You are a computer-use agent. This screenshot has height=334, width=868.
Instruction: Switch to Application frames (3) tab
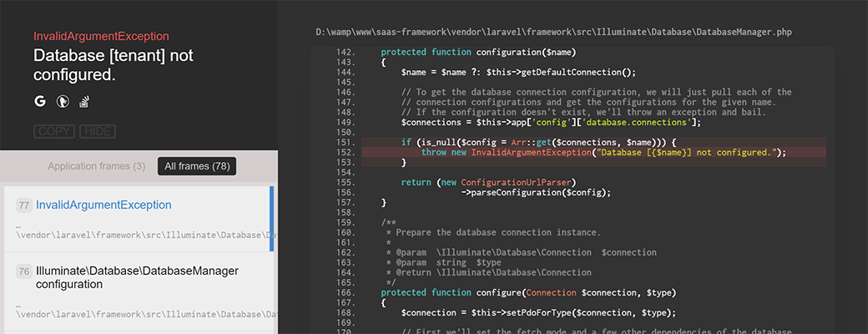(96, 166)
